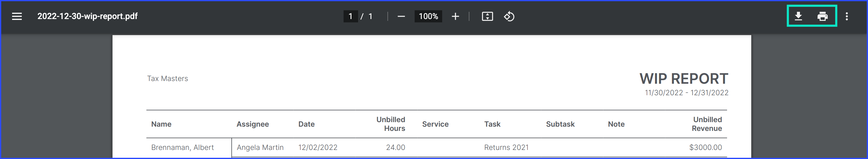Open the three-dot more actions menu

[847, 16]
